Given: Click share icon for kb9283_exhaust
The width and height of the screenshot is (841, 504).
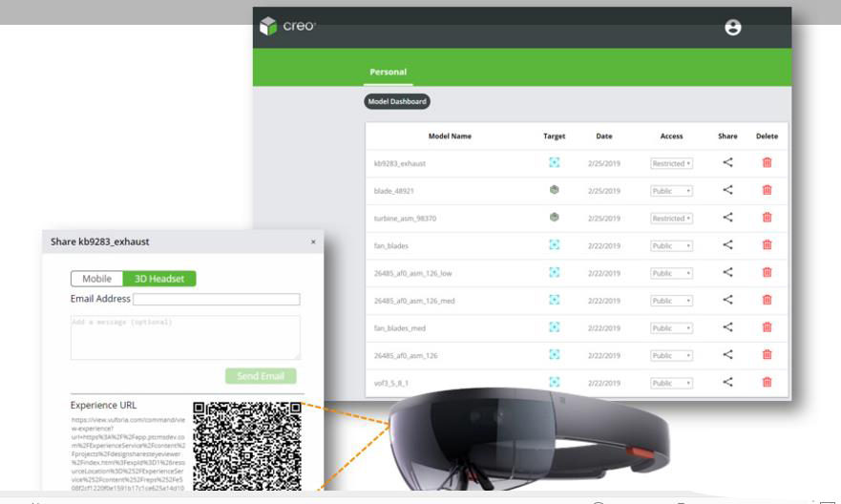Looking at the screenshot, I should point(727,163).
